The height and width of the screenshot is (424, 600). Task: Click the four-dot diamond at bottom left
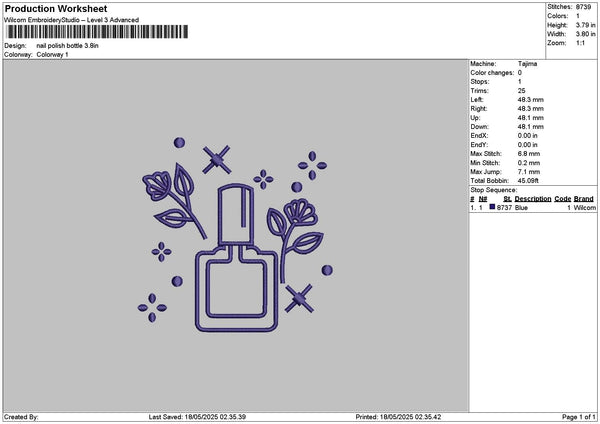[x=152, y=303]
